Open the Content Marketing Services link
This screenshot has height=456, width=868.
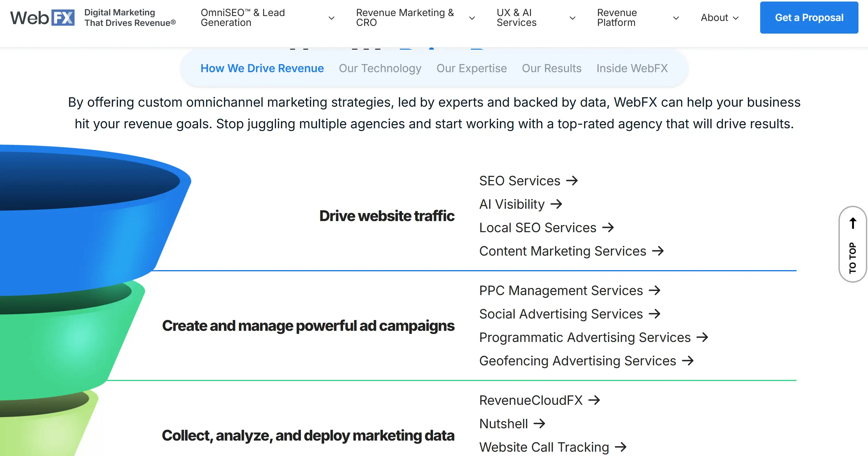563,251
